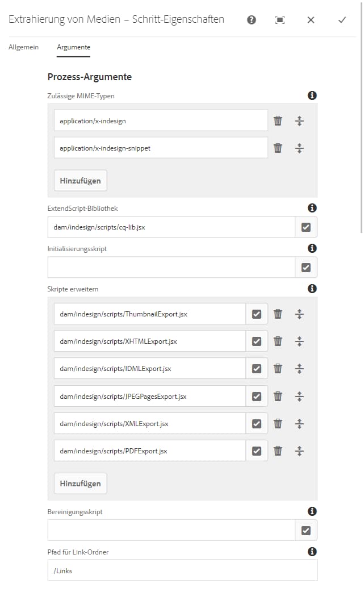Click the reorder handle beside ThumbnailExport.jsx
The image size is (364, 592).
tap(299, 313)
